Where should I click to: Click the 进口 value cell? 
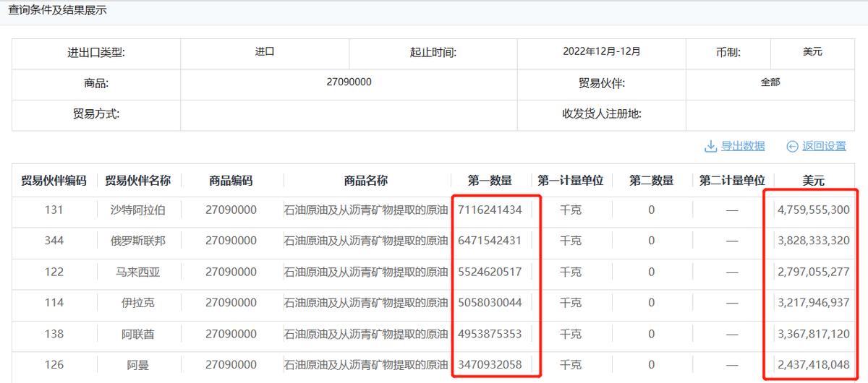(x=265, y=52)
